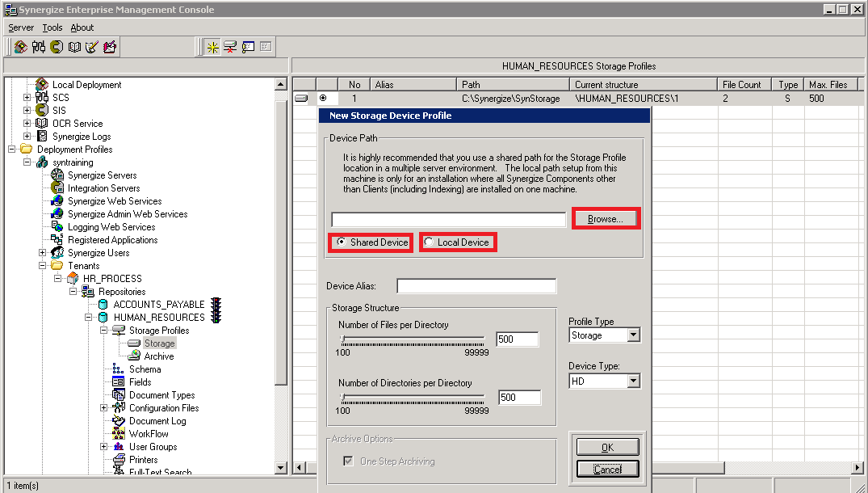Click the Device Alias input field
The width and height of the screenshot is (868, 493).
tap(476, 286)
